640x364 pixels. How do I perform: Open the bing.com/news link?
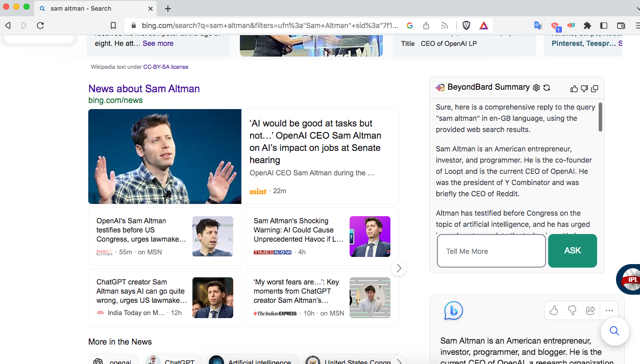(x=115, y=100)
